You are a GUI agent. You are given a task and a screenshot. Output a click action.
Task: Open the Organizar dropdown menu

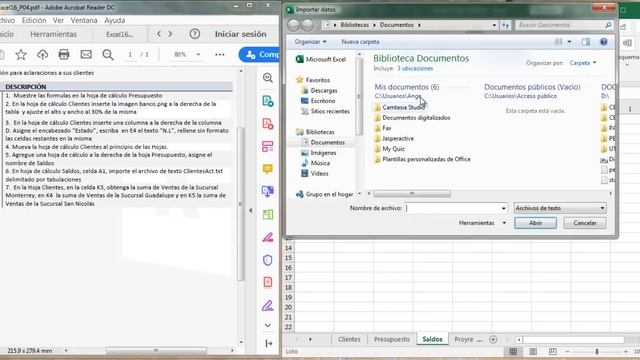[x=311, y=42]
